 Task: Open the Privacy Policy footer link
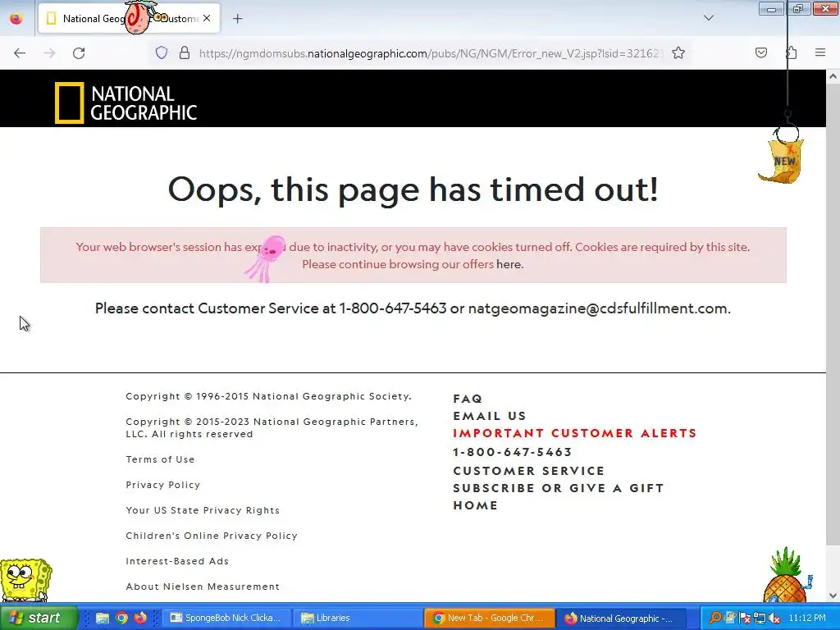(x=163, y=485)
